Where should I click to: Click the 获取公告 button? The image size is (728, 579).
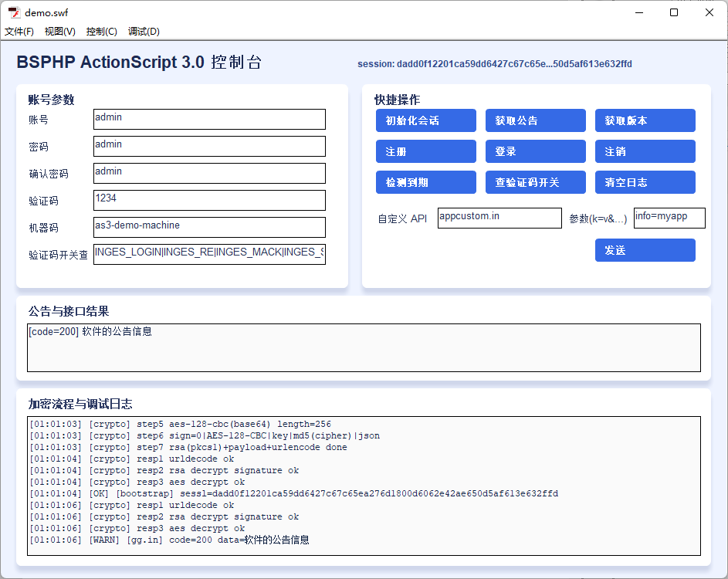pos(535,120)
